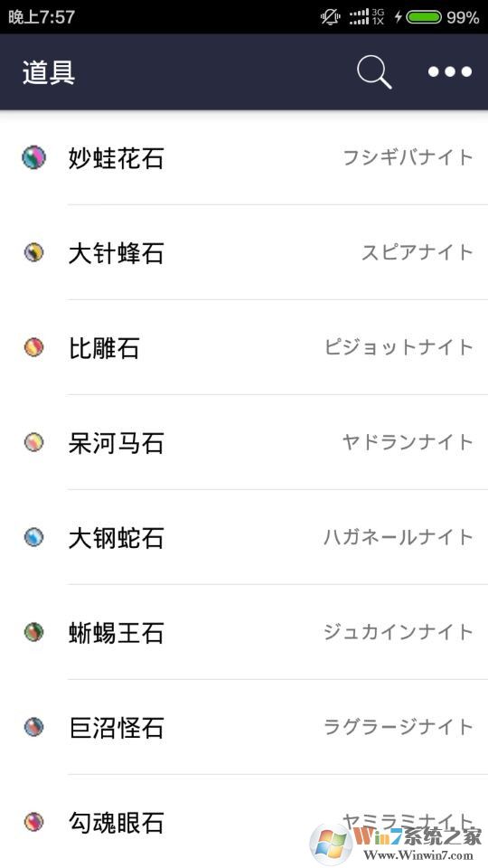Open the 妙蛙花石 item entry
Image resolution: width=488 pixels, height=868 pixels.
(x=244, y=157)
